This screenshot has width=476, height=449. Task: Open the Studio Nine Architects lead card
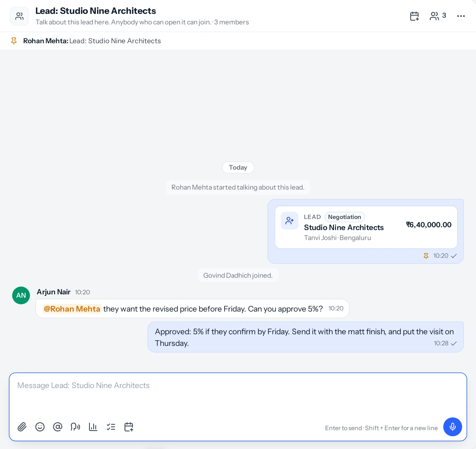point(366,227)
